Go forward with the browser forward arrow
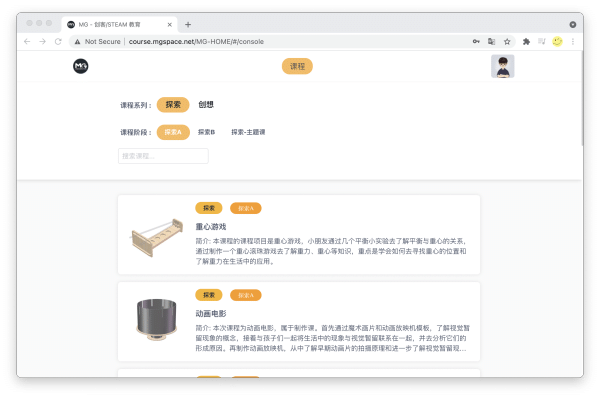This screenshot has width=600, height=398. [x=42, y=41]
